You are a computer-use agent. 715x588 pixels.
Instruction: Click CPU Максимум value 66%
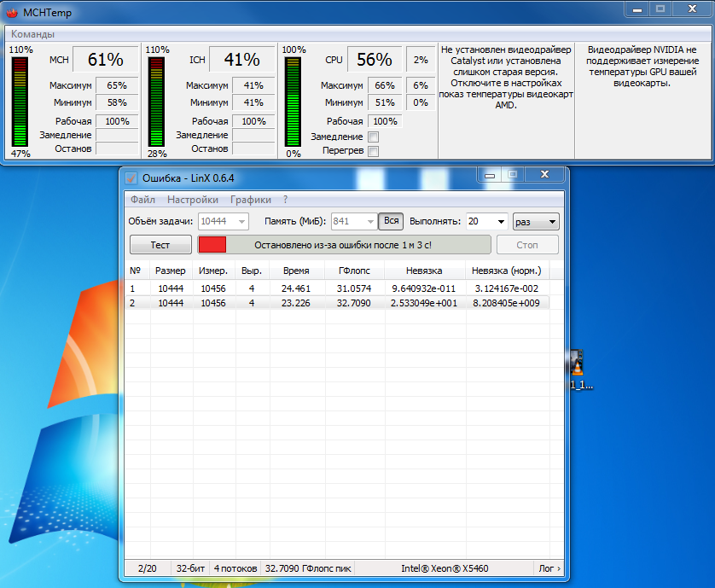click(385, 85)
